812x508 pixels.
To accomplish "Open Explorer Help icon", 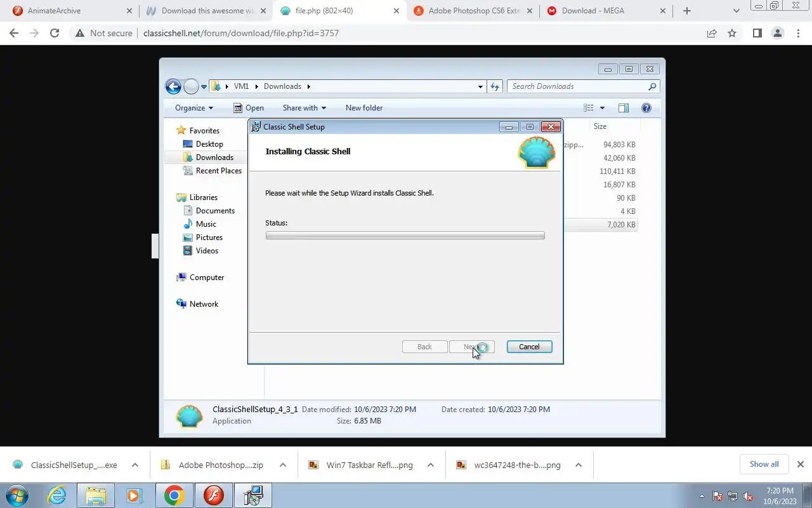I will pos(646,108).
